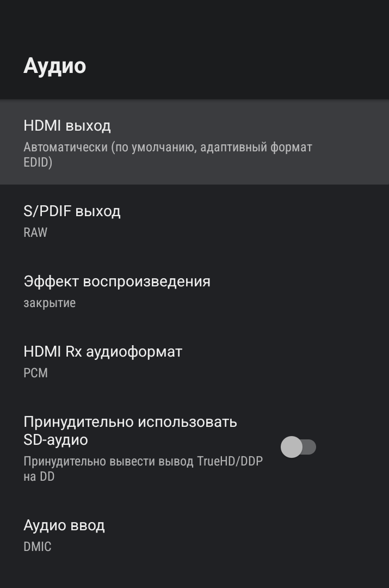This screenshot has height=588, width=389.
Task: Click the DMIC input value
Action: 37,547
